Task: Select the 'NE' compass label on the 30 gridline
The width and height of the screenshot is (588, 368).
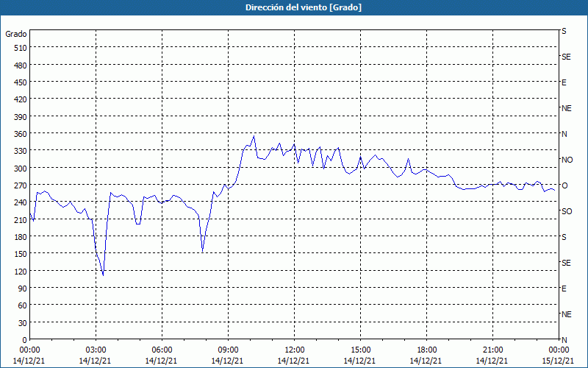Action: tap(566, 314)
